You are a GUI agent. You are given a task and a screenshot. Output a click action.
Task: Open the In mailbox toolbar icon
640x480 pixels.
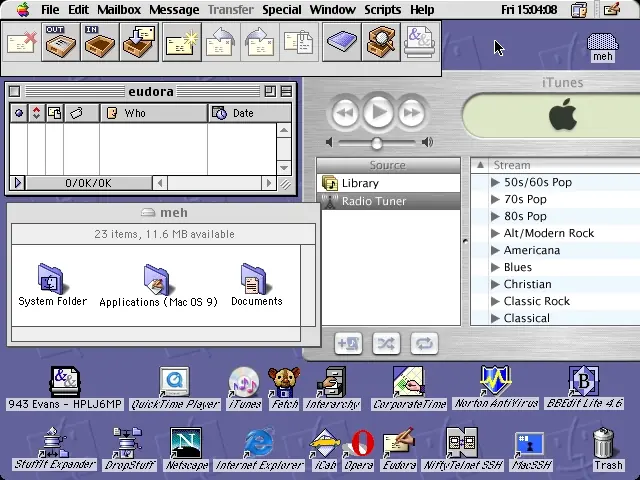point(100,42)
